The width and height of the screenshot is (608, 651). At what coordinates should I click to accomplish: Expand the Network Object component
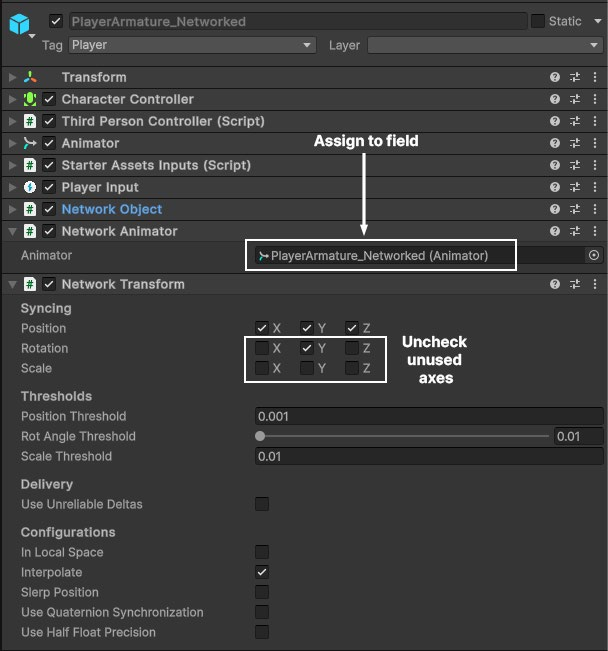(x=12, y=209)
